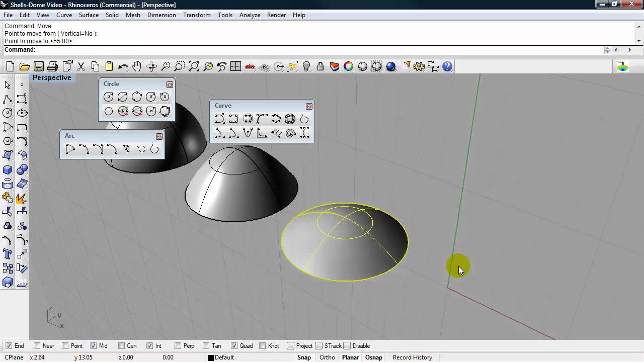This screenshot has width=644, height=362.
Task: Open the File menu
Action: (8, 15)
